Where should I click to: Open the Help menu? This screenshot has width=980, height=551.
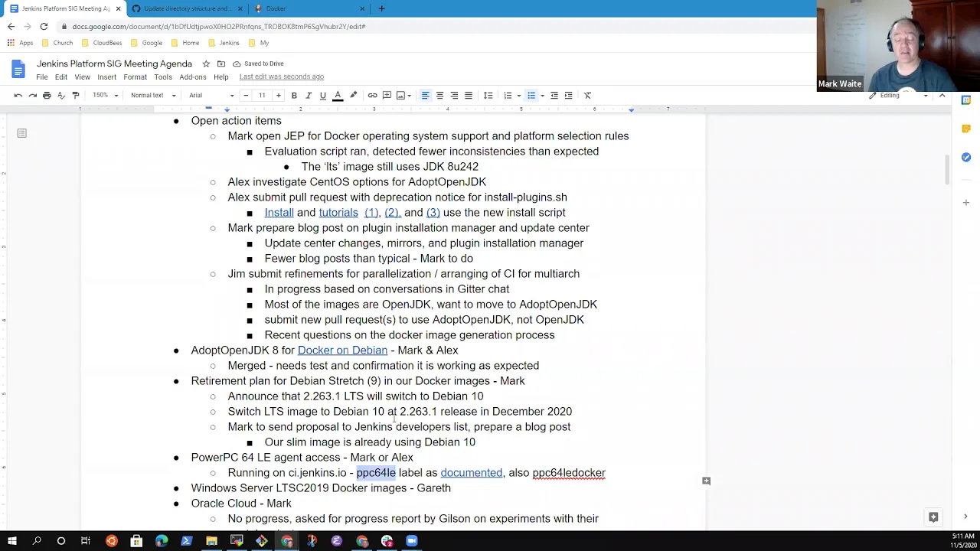[220, 77]
